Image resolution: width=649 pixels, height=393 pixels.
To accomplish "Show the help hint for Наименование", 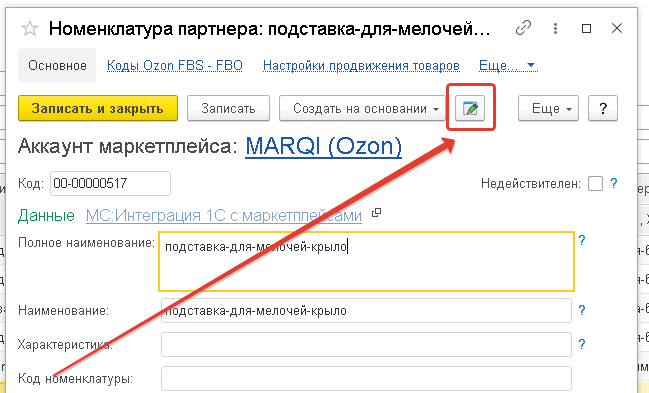I will [582, 310].
